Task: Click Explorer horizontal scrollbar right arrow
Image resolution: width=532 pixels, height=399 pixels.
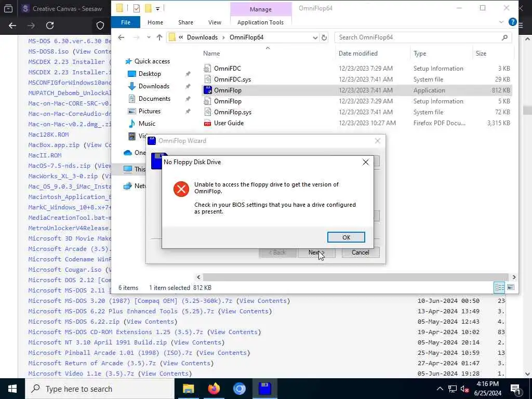Action: click(514, 277)
